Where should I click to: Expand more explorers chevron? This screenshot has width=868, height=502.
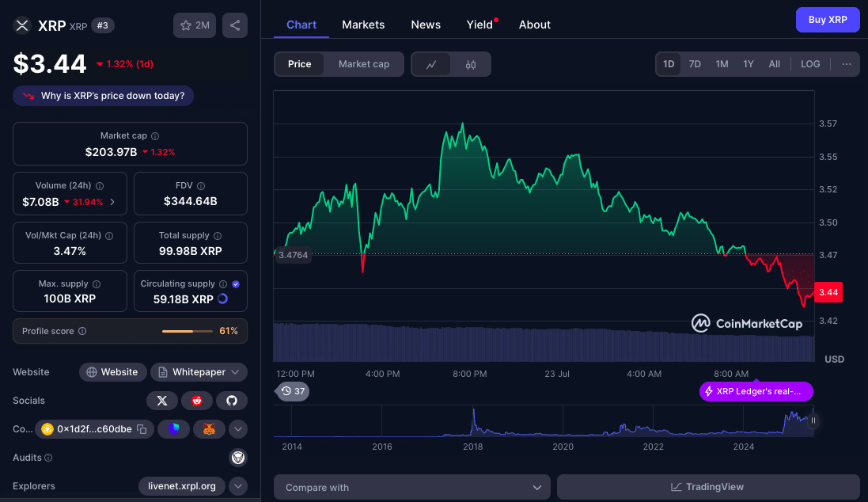click(x=238, y=486)
